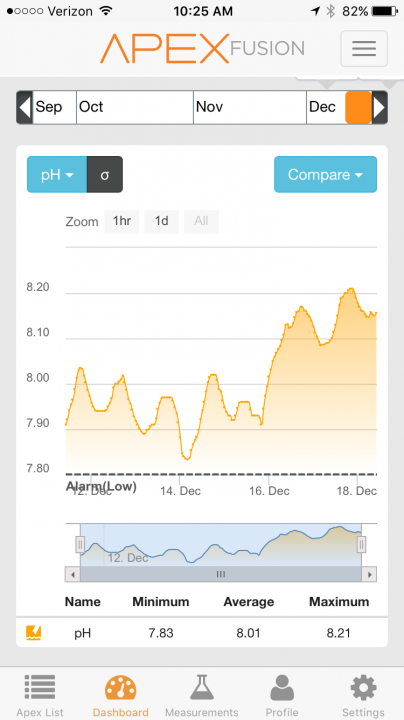Open the Apex List tab icon
The image size is (404, 720).
[x=40, y=688]
